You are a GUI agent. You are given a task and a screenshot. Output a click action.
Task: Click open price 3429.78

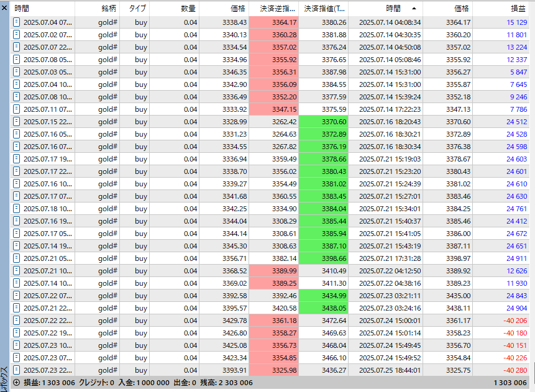234,321
